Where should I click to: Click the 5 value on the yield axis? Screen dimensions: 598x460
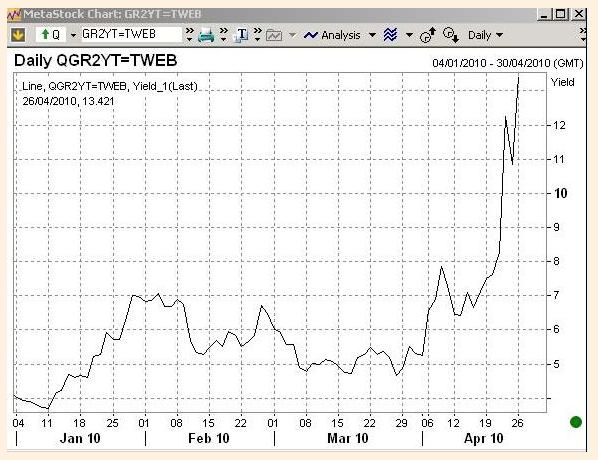click(x=556, y=364)
